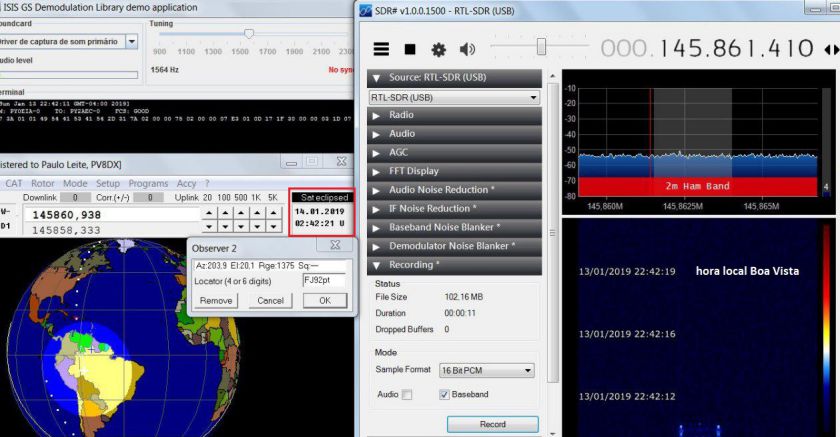Open SDR# configuration gear icon

point(439,50)
